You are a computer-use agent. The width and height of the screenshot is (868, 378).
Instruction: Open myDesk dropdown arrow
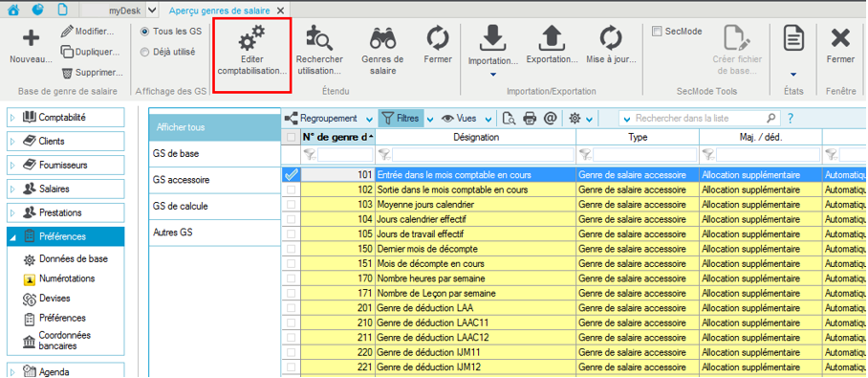point(153,10)
